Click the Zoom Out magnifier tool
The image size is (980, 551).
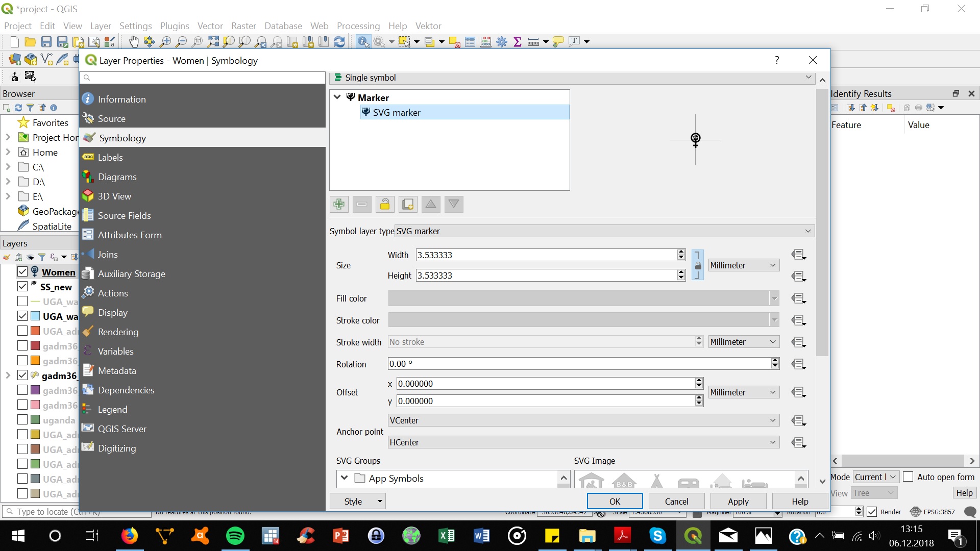(181, 42)
